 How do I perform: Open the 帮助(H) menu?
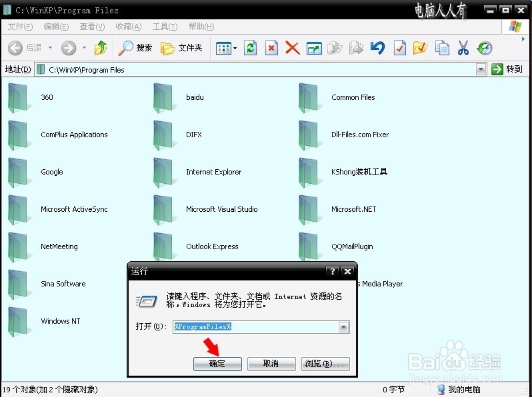(x=201, y=27)
